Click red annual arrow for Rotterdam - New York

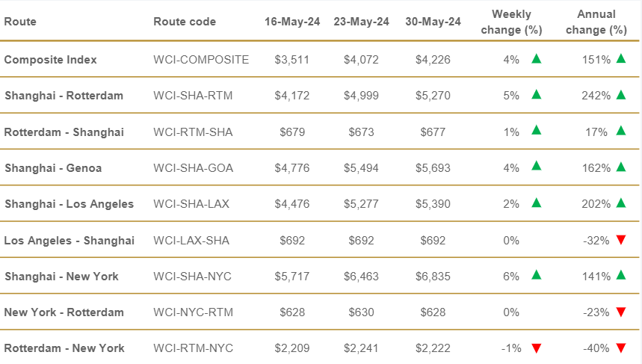point(620,348)
